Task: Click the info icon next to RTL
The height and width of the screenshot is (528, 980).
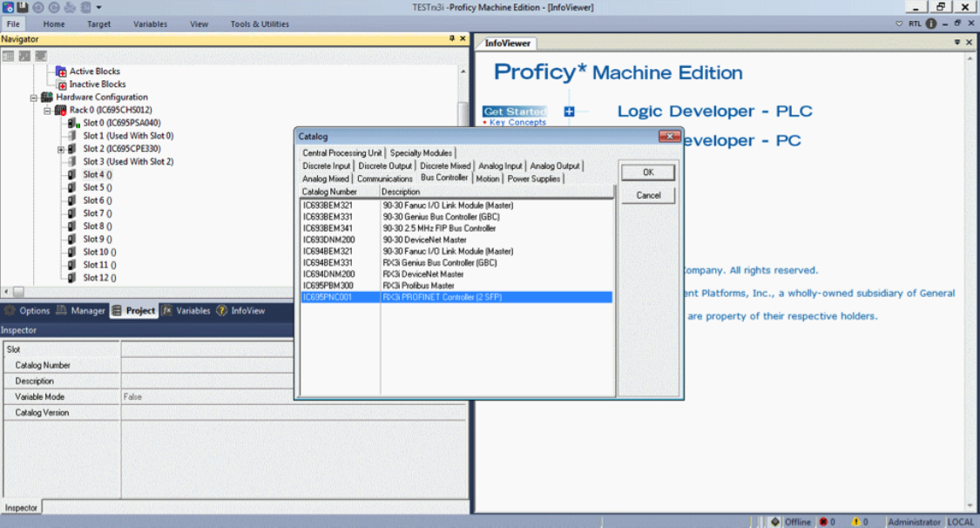Action: (931, 24)
